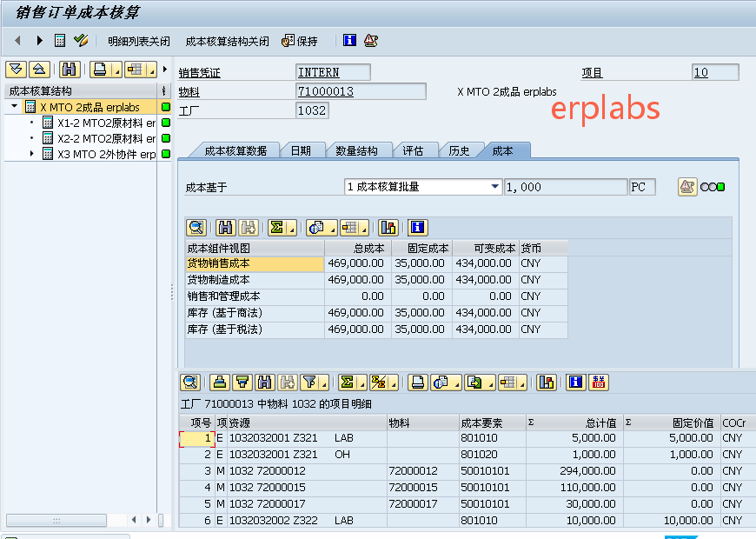Click the 物料 71000013 field
Image resolution: width=756 pixels, height=539 pixels.
click(361, 91)
